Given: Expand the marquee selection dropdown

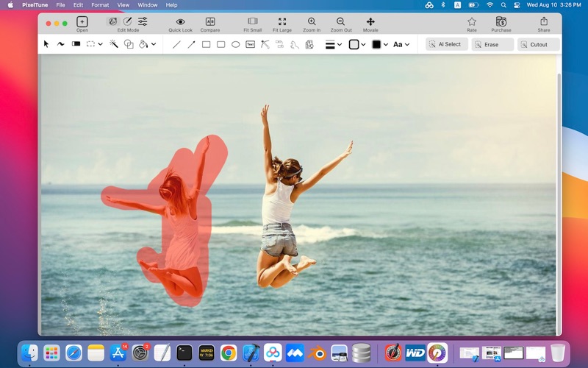Looking at the screenshot, I should coord(100,44).
